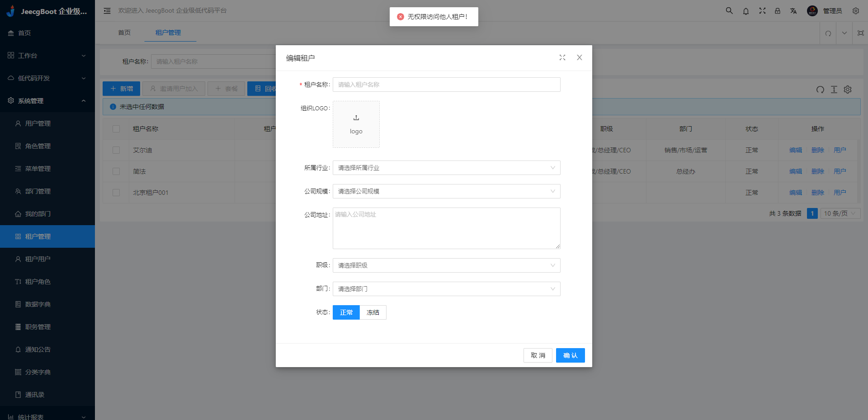Open the 10 条/页 page size dropdown

click(x=840, y=213)
